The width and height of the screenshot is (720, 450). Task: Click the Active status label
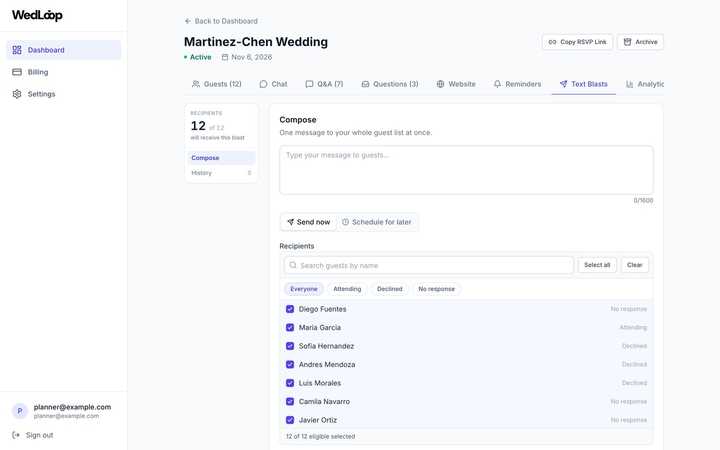(200, 57)
